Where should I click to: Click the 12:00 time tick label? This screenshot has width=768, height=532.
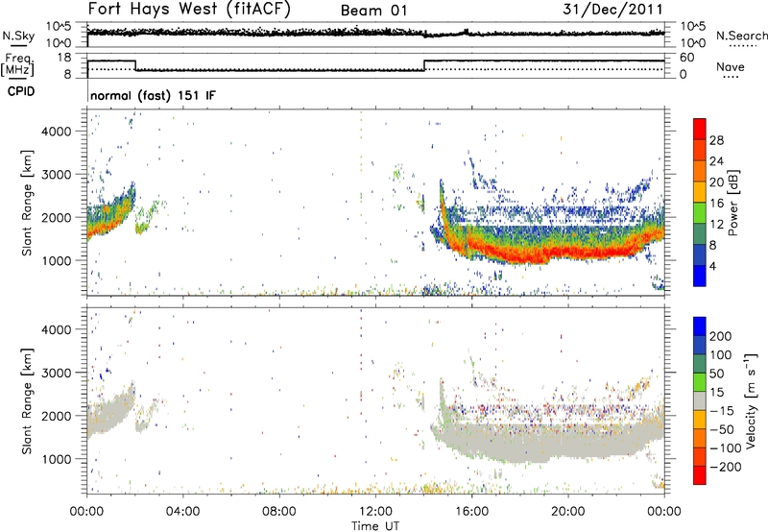pos(375,512)
